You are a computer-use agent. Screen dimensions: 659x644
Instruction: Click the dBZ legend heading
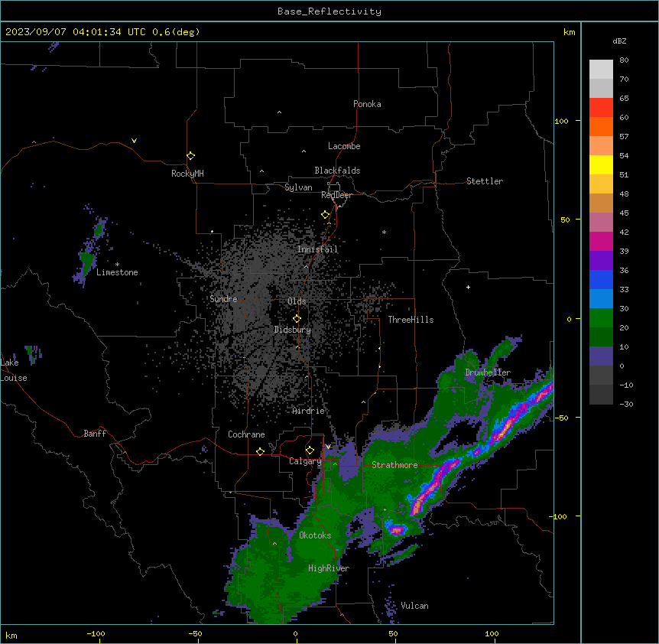click(619, 41)
